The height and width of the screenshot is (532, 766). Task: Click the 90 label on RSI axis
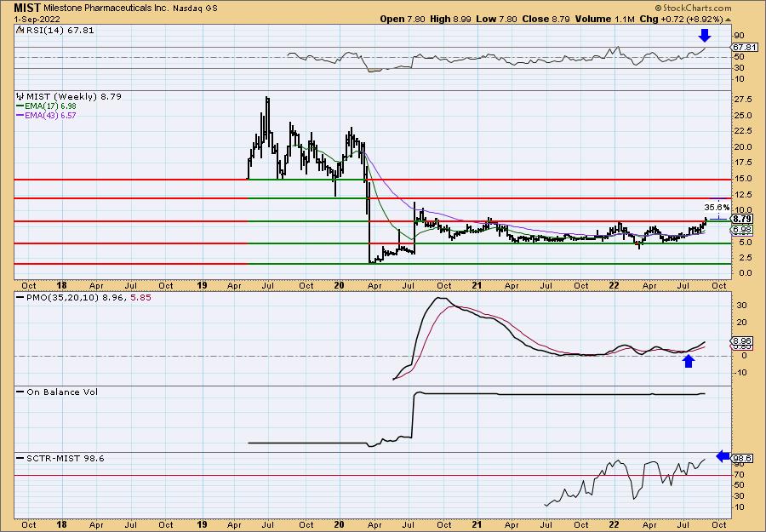(739, 36)
